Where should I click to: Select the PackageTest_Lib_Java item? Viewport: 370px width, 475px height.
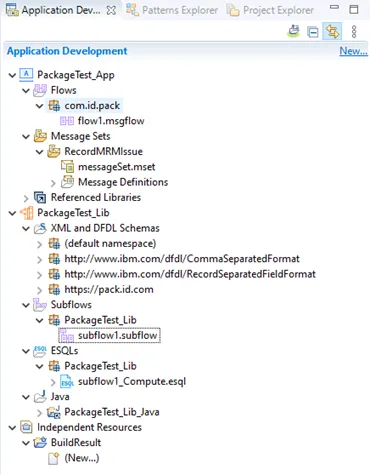(x=112, y=412)
